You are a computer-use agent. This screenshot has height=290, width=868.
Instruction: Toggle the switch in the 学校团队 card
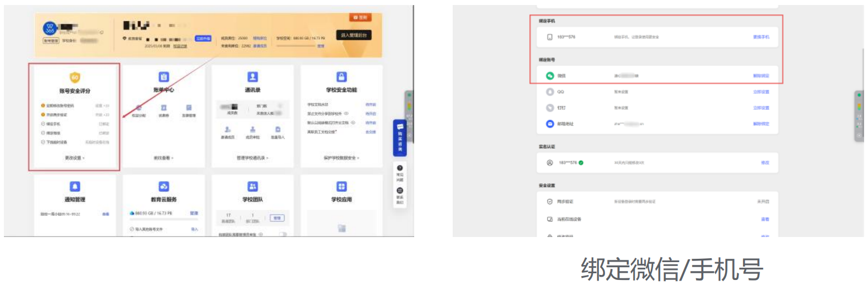[283, 234]
